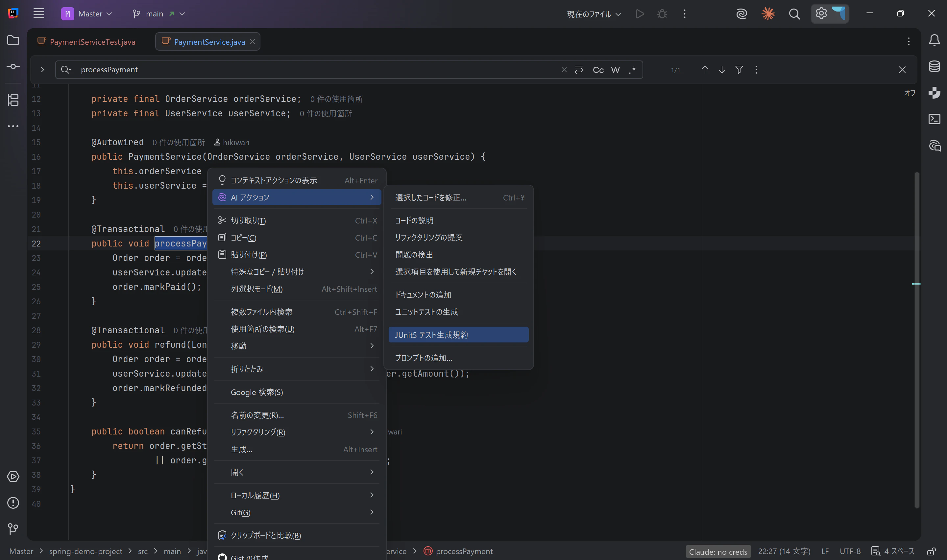The width and height of the screenshot is (947, 560).
Task: Go to previous search occurrence
Action: click(x=704, y=70)
